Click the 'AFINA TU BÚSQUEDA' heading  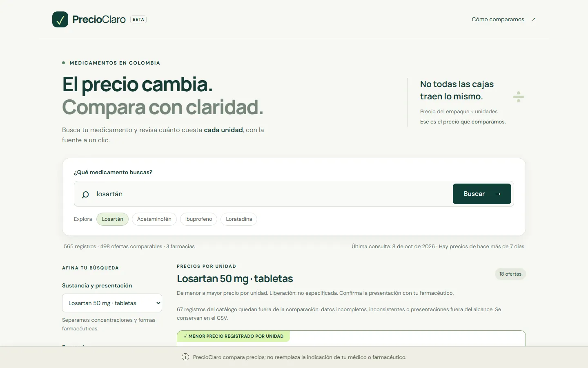90,268
